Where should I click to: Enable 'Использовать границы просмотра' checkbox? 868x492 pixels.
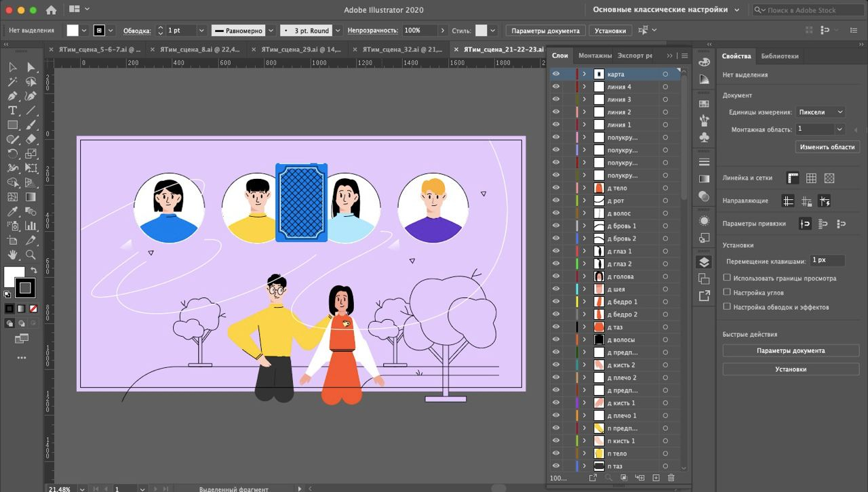click(x=727, y=278)
